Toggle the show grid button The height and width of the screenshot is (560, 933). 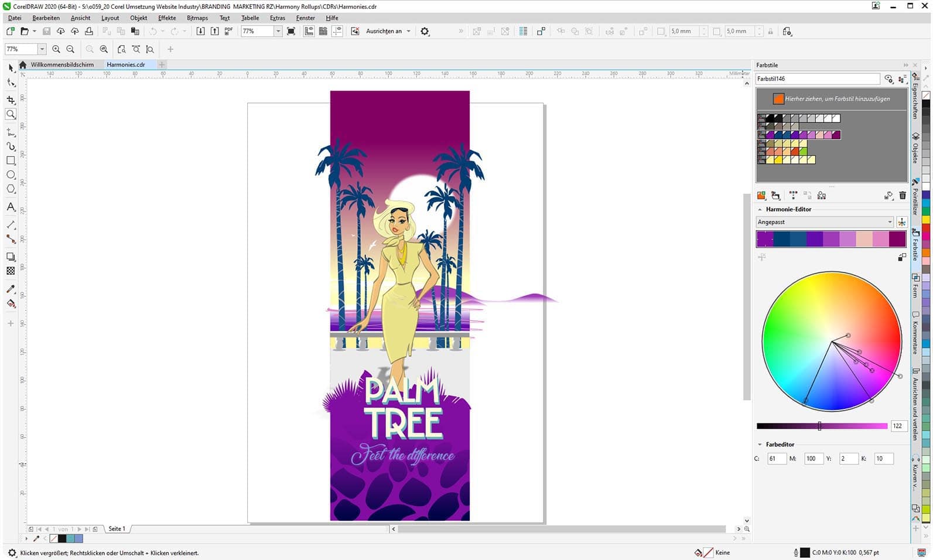[323, 31]
